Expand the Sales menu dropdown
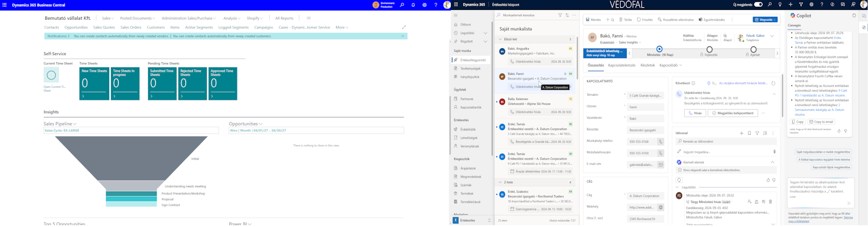 pyautogui.click(x=108, y=19)
